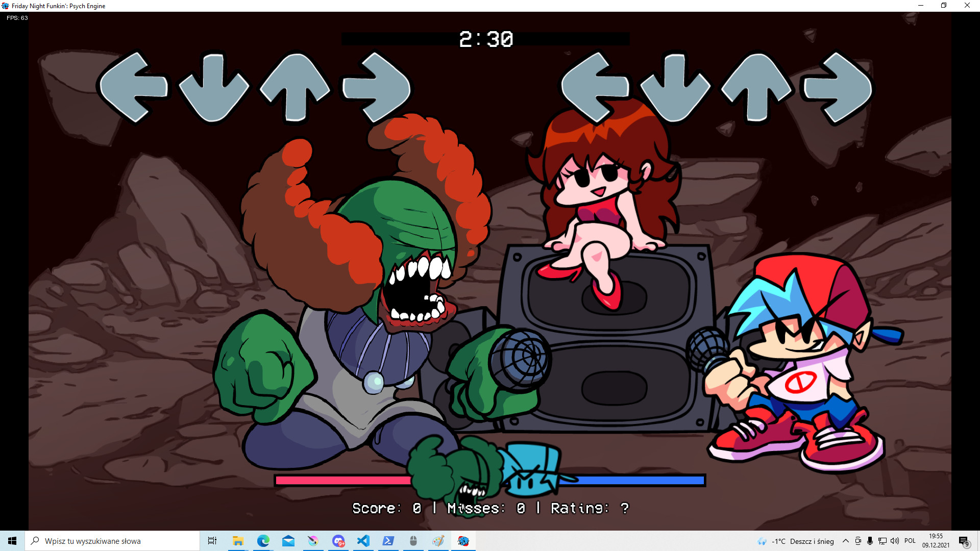Click the opponent's left arrow receptor
980x551 pixels.
click(x=134, y=87)
